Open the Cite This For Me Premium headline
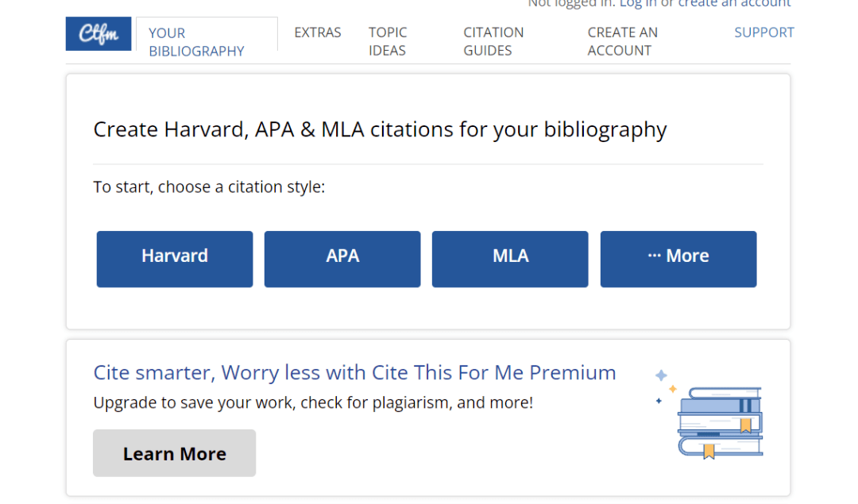 tap(354, 373)
